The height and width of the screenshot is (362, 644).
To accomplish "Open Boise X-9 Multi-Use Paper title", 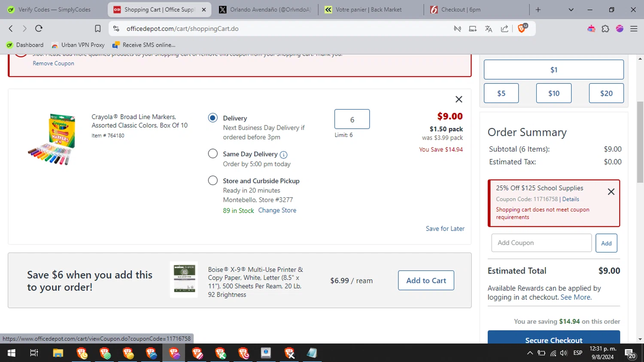I will coord(256,282).
